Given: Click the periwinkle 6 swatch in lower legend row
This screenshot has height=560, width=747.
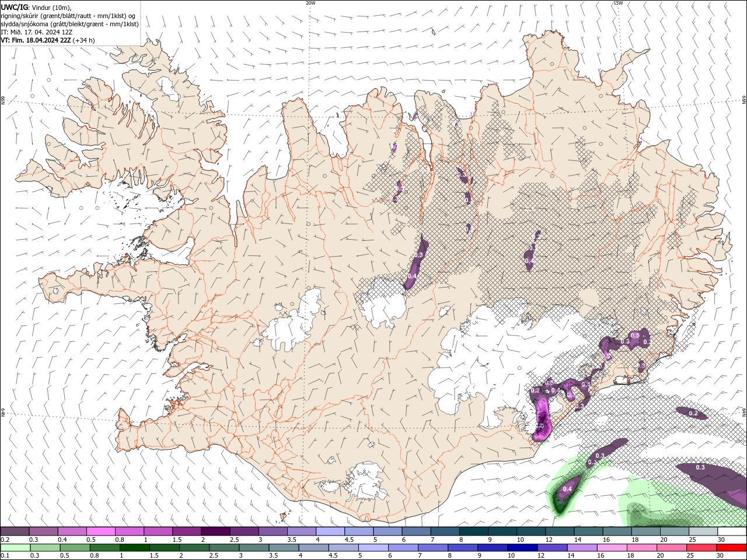Looking at the screenshot, I should tap(403, 548).
